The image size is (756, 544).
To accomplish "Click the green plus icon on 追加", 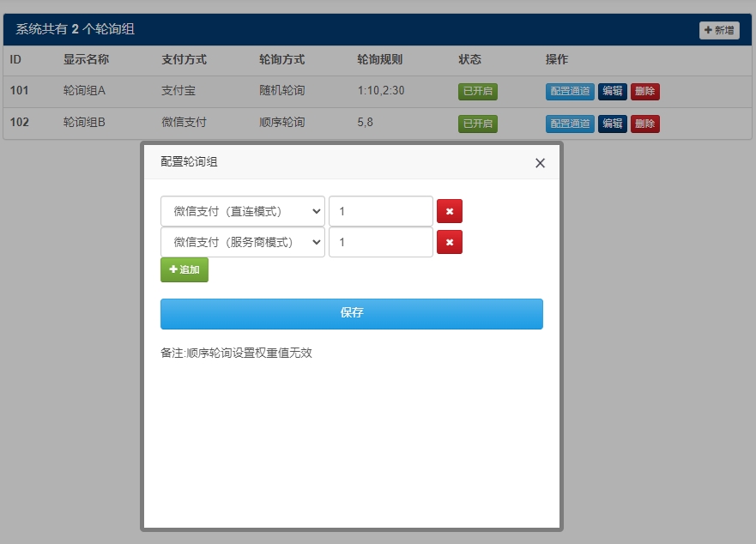I will click(172, 269).
